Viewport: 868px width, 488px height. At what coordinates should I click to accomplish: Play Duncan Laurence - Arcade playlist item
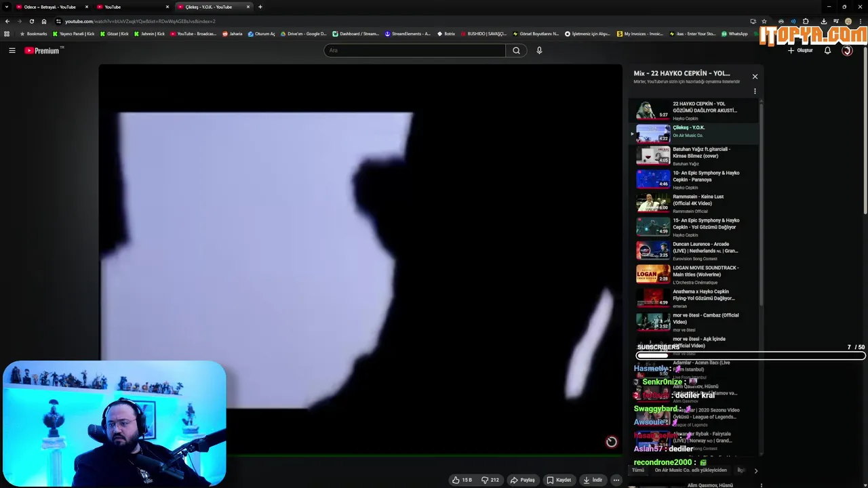pos(693,251)
